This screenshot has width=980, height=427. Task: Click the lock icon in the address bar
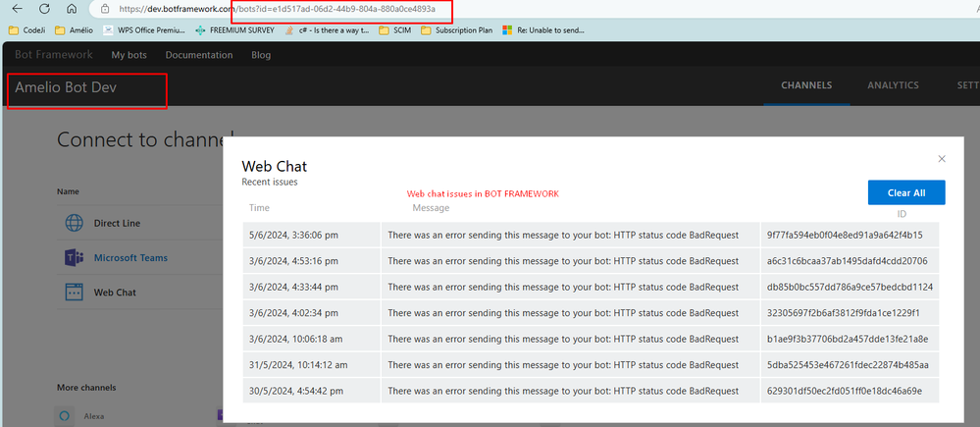point(105,10)
